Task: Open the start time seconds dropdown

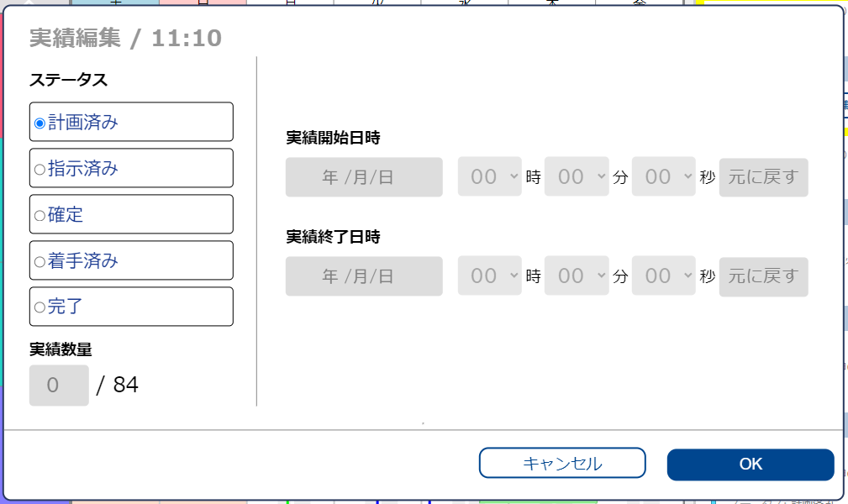Action: pyautogui.click(x=664, y=177)
